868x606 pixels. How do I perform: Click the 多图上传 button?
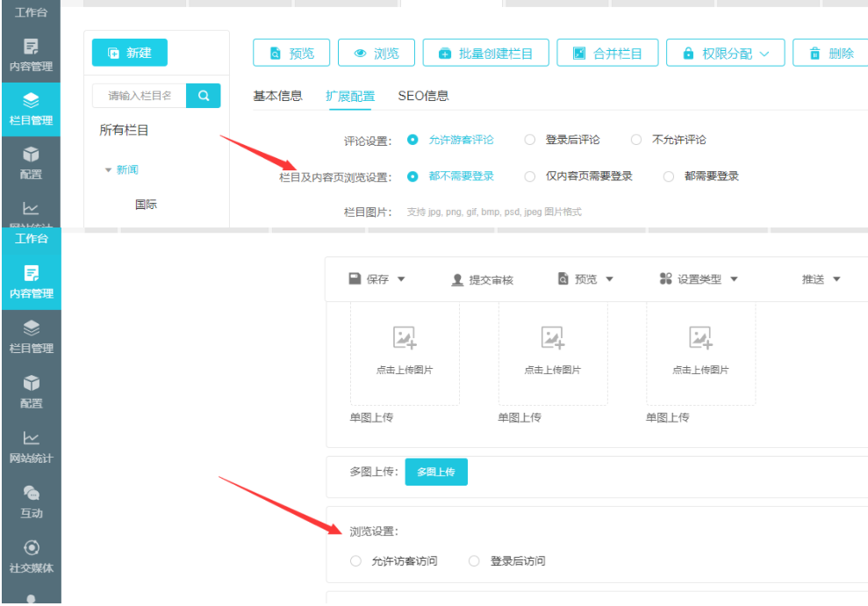pyautogui.click(x=436, y=472)
